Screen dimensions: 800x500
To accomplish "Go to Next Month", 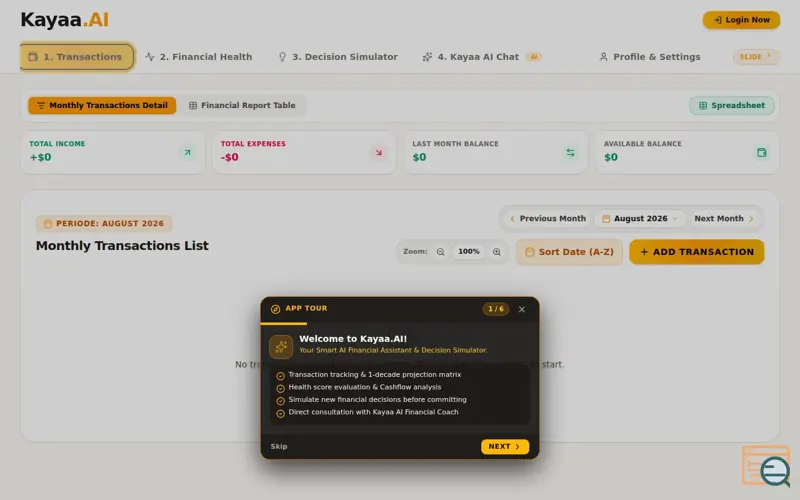I will tap(723, 218).
